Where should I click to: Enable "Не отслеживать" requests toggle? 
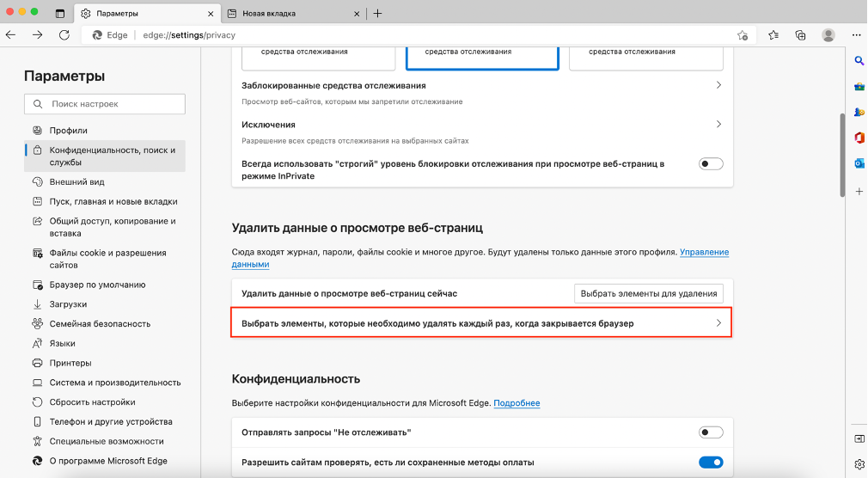tap(710, 432)
